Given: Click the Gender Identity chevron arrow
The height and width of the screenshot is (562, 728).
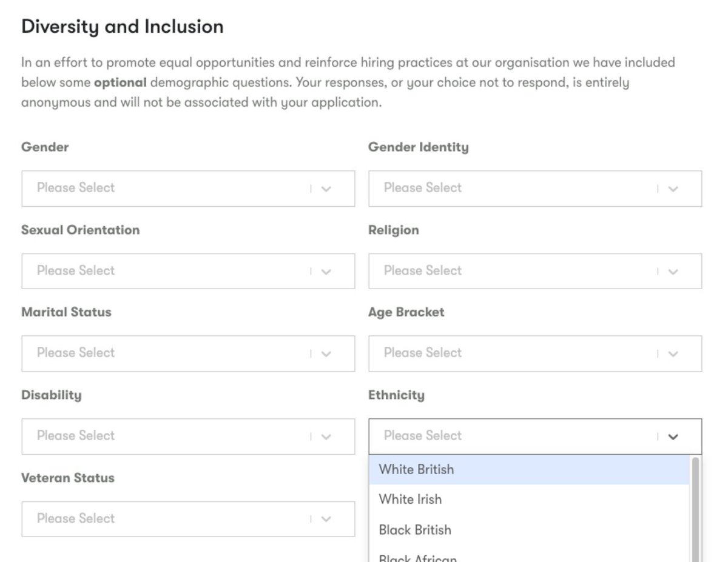Looking at the screenshot, I should [x=673, y=189].
